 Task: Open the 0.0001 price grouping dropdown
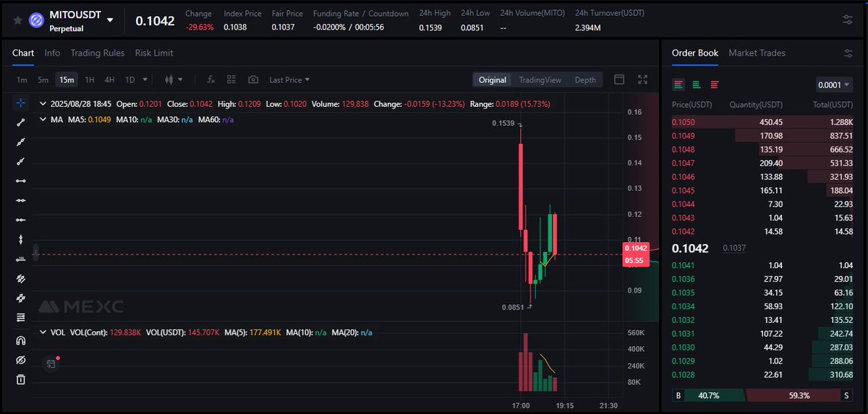point(834,85)
